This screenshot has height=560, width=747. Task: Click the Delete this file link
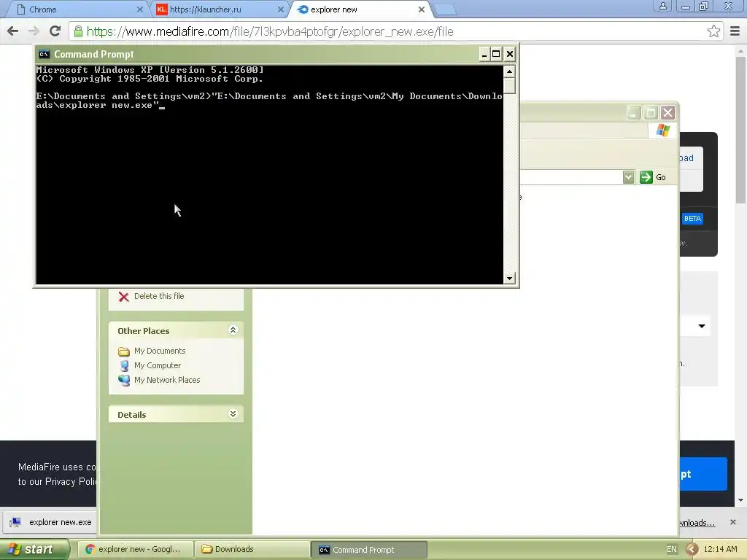click(x=159, y=296)
